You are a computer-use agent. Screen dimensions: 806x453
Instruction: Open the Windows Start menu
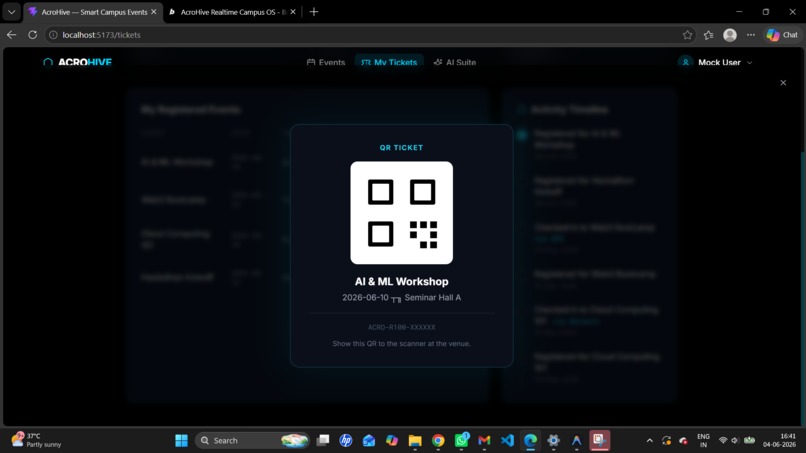point(181,440)
